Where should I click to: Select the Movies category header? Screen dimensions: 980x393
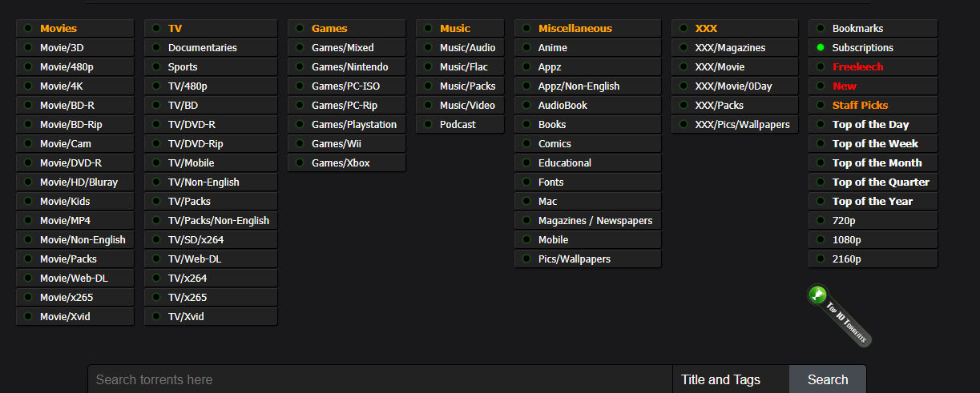(58, 29)
